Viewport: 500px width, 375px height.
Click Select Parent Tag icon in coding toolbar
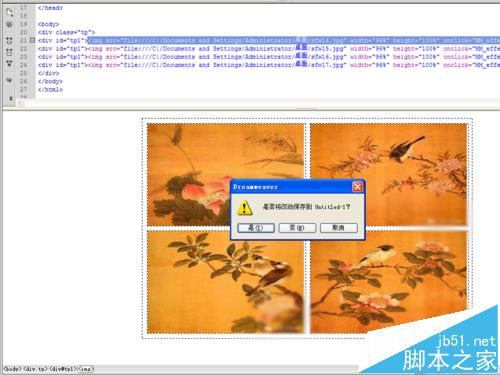click(9, 80)
